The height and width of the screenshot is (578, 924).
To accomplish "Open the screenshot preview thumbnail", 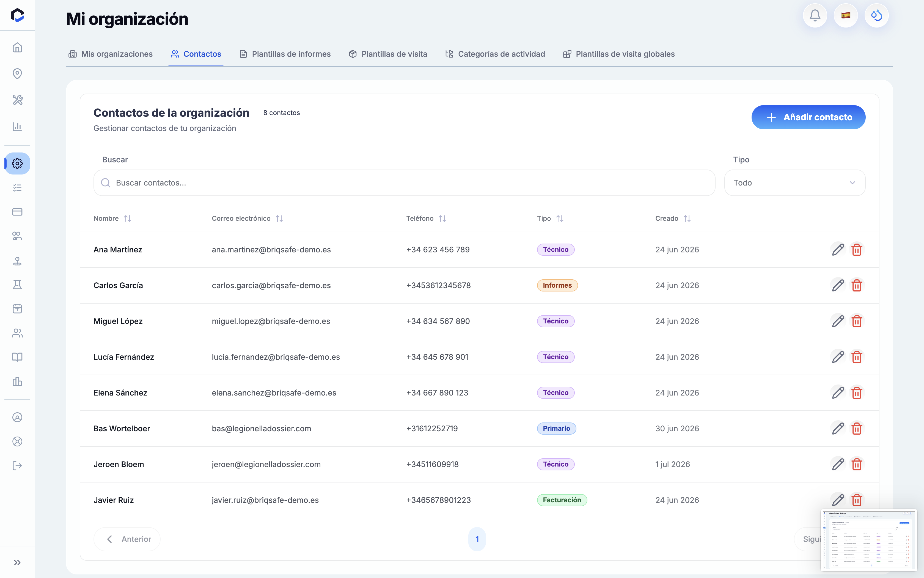I will click(x=869, y=540).
